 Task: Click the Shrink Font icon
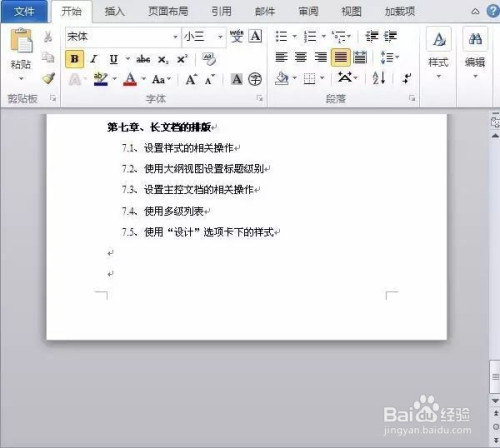[210, 79]
